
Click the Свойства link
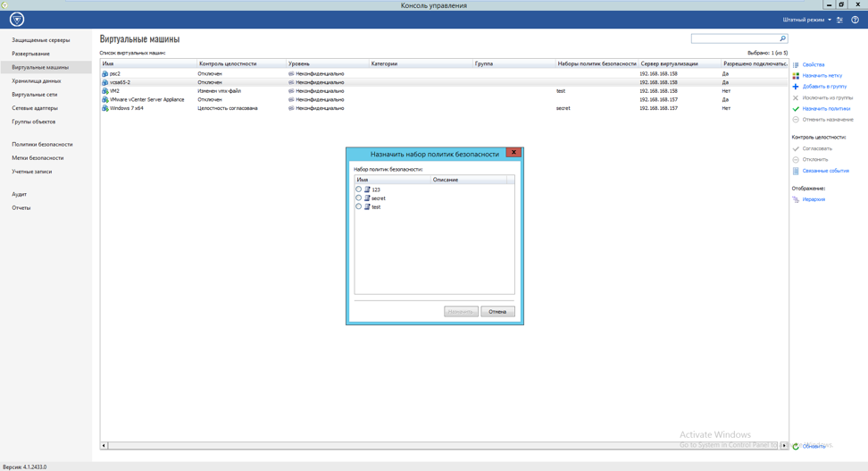tap(814, 65)
